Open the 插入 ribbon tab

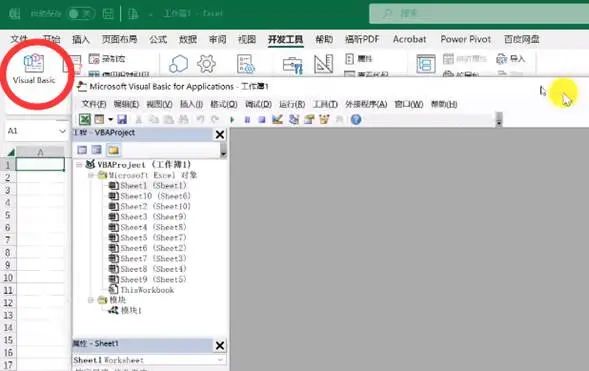[x=80, y=39]
